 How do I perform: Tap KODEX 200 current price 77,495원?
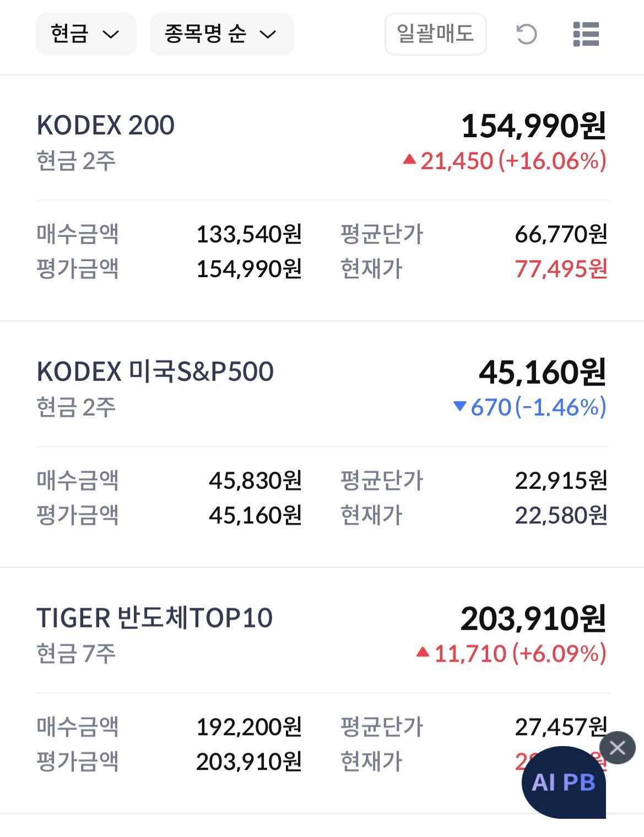point(561,269)
